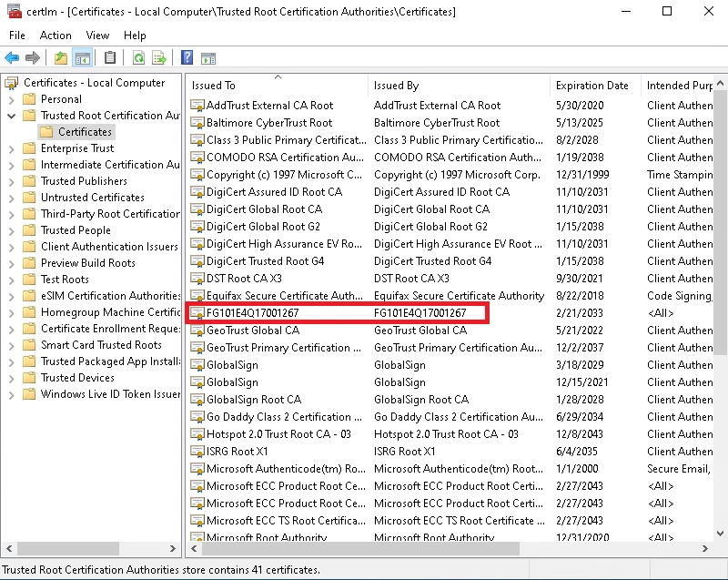Click the certificate icon for DST Root CA X3
Screen dimensions: 728x580
point(197,279)
